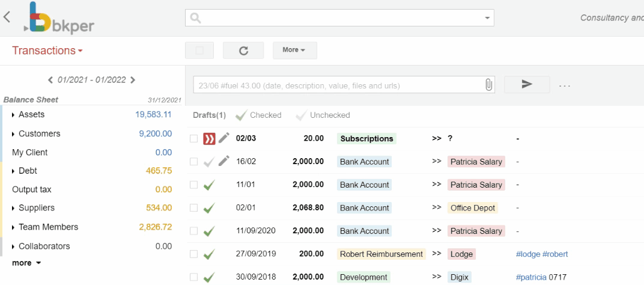Expand the Assets account group
This screenshot has height=285, width=644.
point(14,115)
